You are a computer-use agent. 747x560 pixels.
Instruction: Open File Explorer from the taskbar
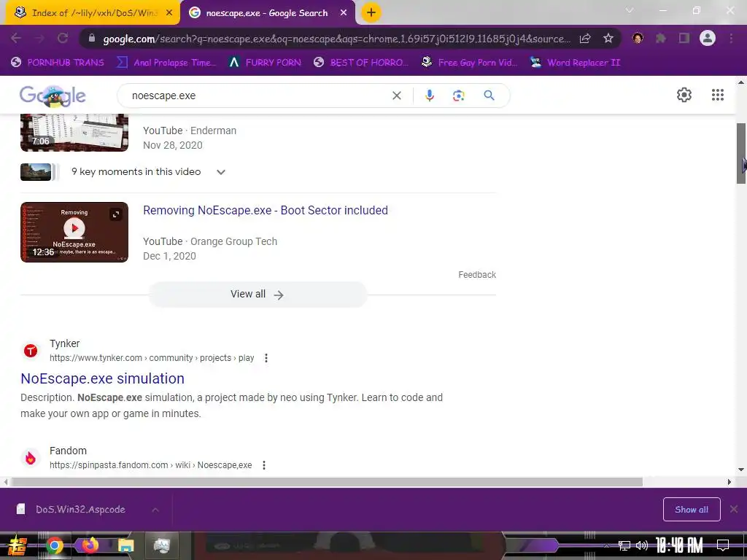coord(125,545)
